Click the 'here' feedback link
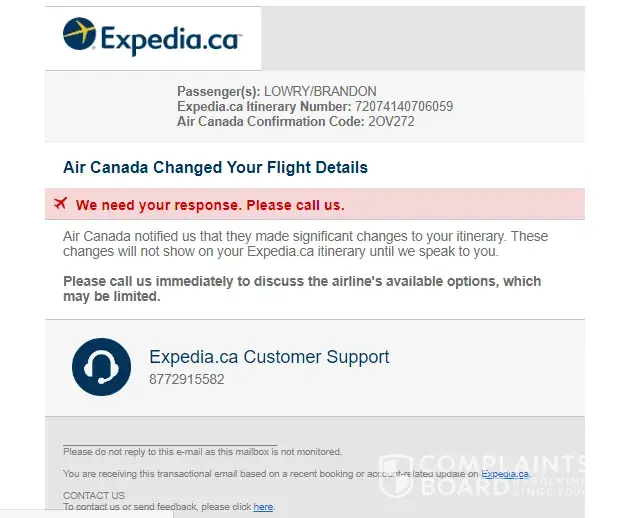 click(x=263, y=507)
